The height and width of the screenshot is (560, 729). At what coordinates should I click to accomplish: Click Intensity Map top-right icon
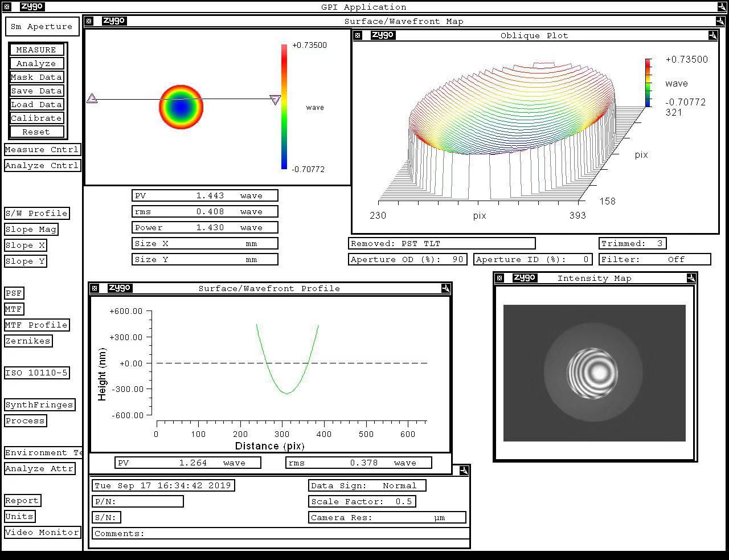click(691, 278)
